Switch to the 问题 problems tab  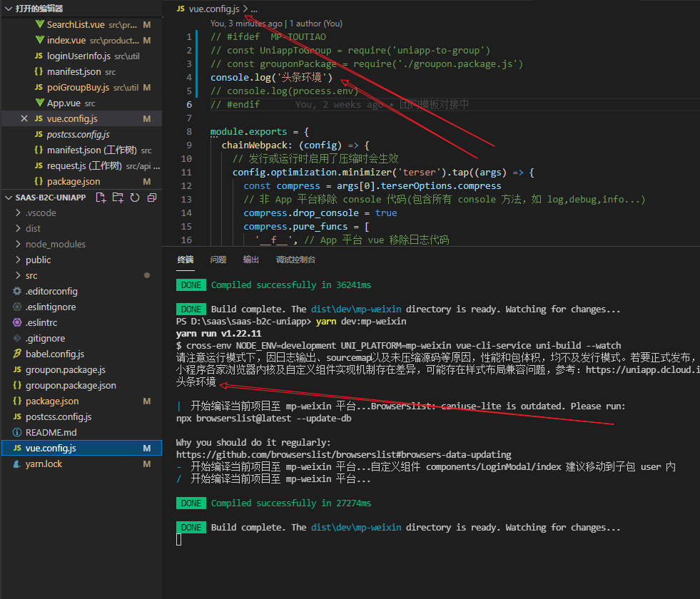[x=218, y=260]
